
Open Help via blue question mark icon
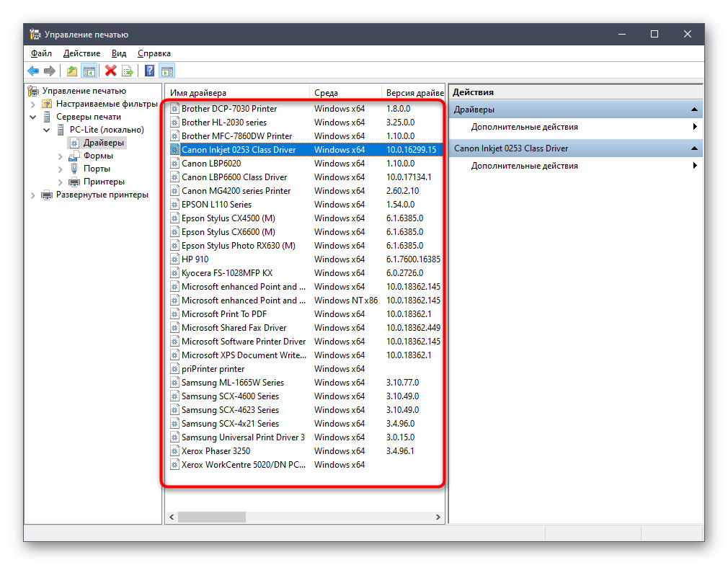pyautogui.click(x=149, y=71)
